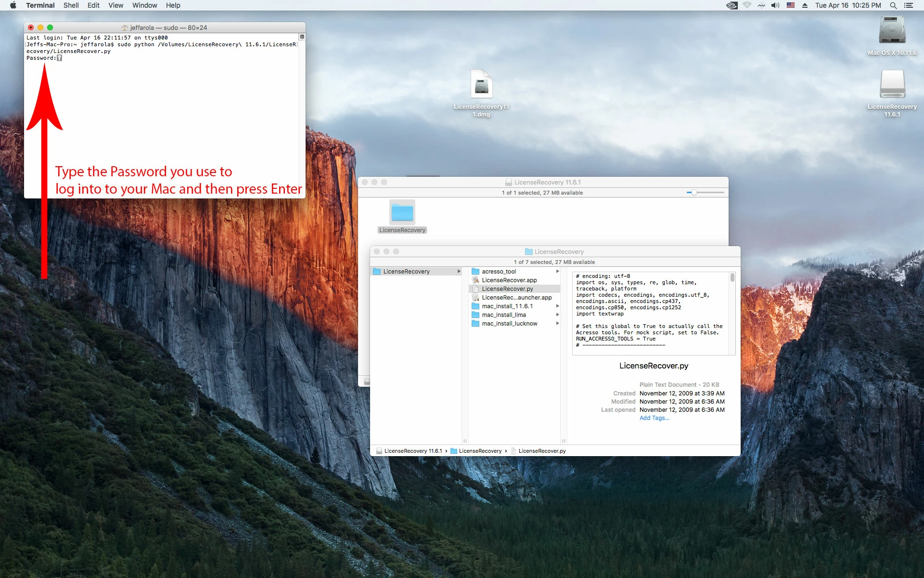Viewport: 924px width, 578px height.
Task: Click LicenseRecovery 11.6.1 in path bar
Action: click(412, 451)
